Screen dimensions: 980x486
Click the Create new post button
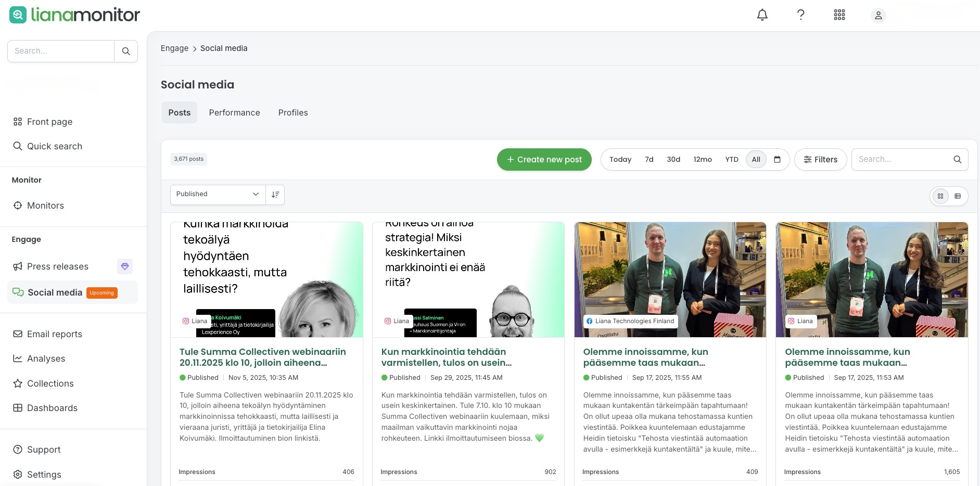(x=544, y=160)
